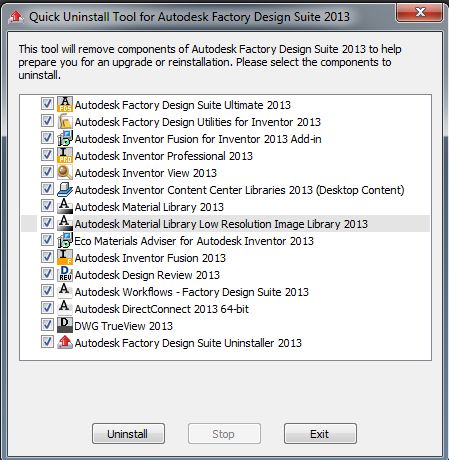The image size is (449, 460).
Task: Close the Quick Uninstall Tool window
Action: pos(420,12)
